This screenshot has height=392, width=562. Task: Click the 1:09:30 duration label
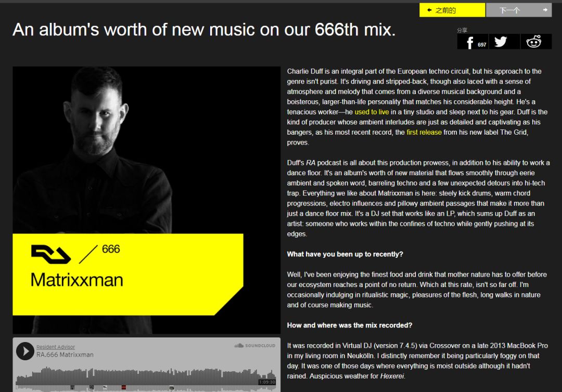coord(267,382)
